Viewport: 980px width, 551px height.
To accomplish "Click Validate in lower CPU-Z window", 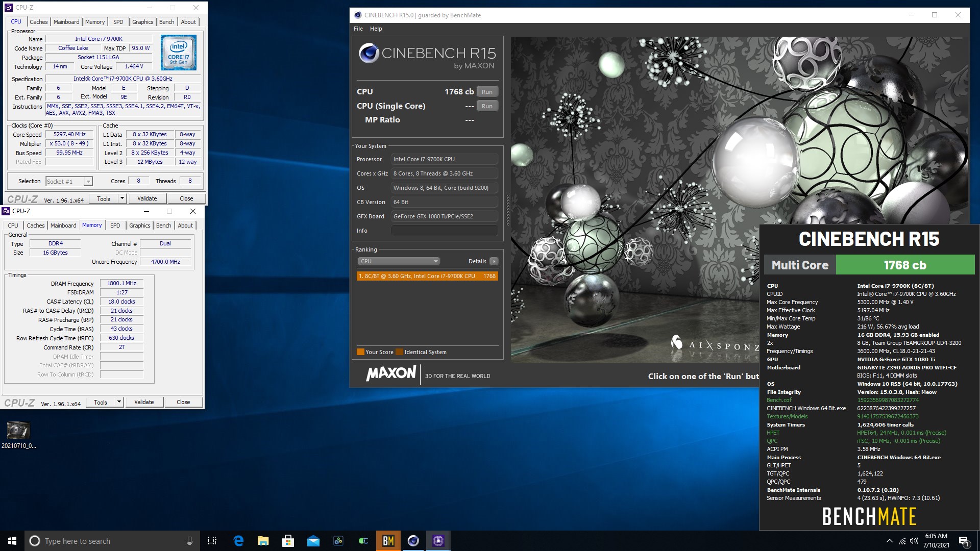I will 144,402.
